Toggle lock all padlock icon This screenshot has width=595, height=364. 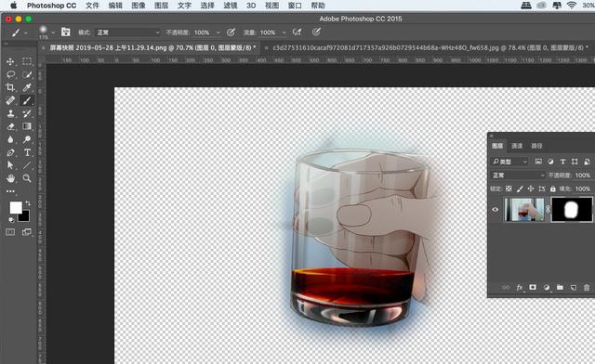coord(553,188)
